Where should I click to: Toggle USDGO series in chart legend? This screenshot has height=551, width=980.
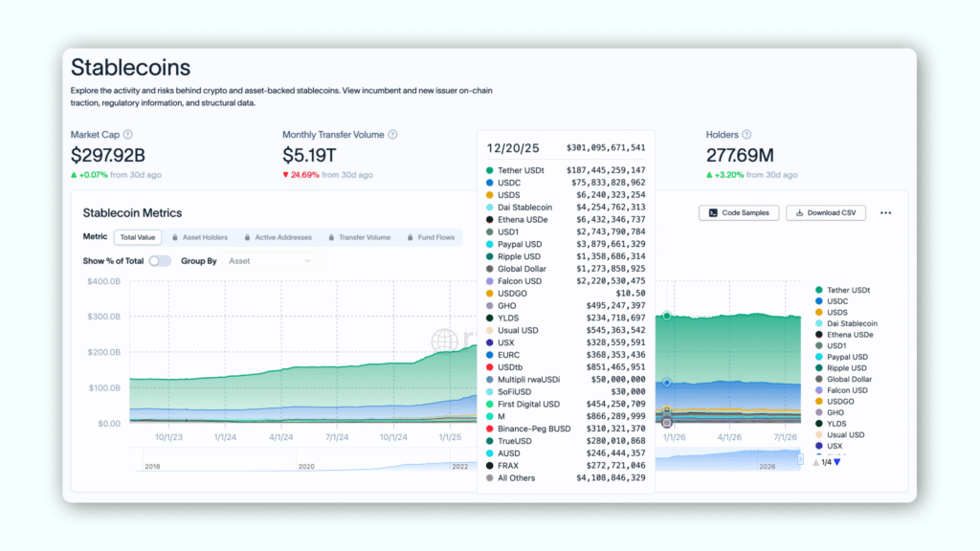[835, 402]
